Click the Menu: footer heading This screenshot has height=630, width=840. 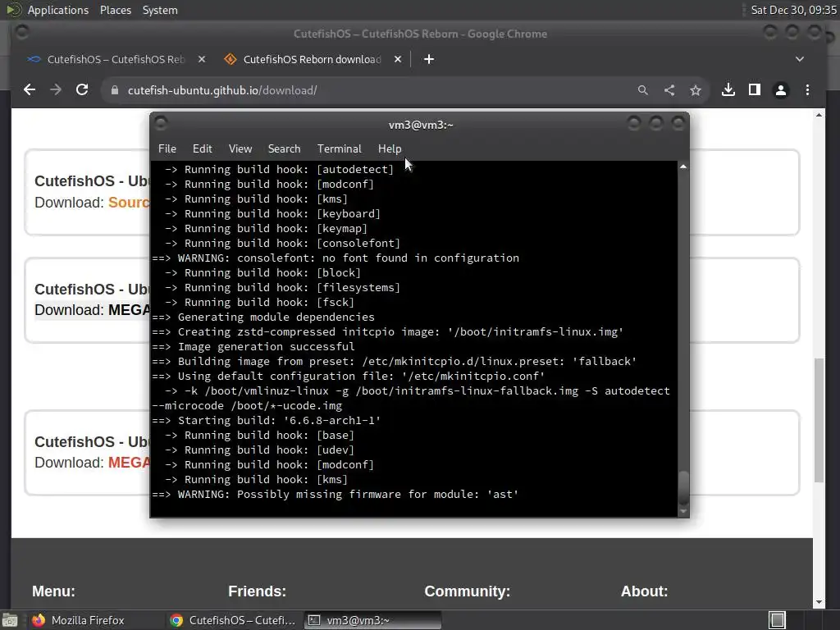click(x=53, y=591)
